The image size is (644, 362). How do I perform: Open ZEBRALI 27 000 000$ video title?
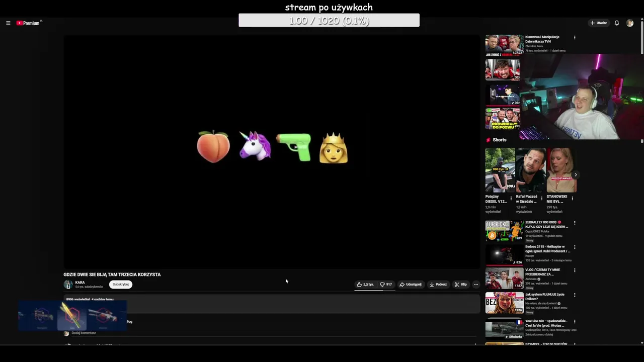[x=546, y=224]
